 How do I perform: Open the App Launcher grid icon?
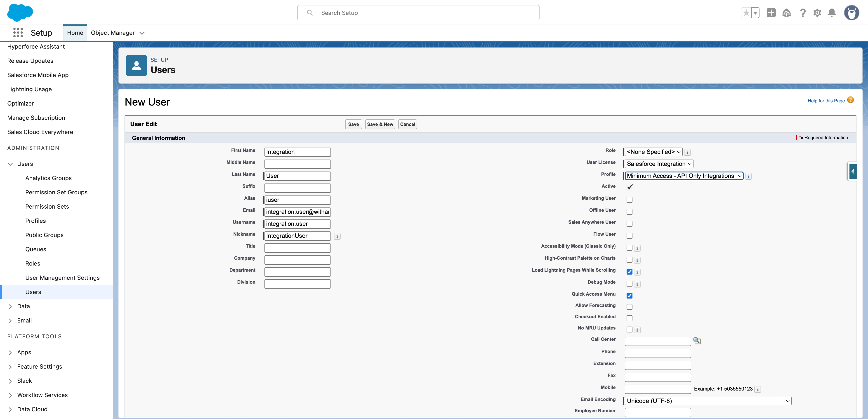[18, 33]
